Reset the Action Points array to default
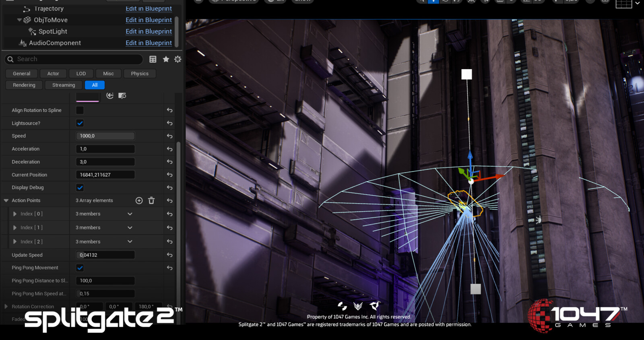The height and width of the screenshot is (340, 644). 170,200
